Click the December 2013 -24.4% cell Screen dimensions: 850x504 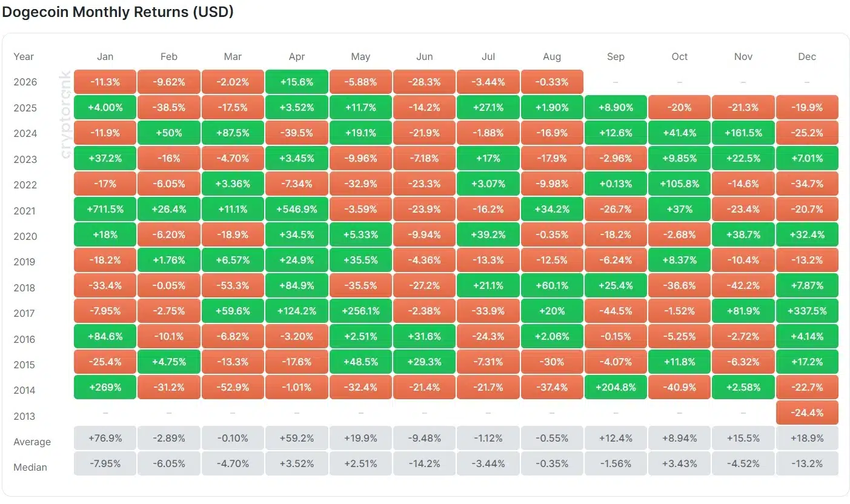(807, 413)
